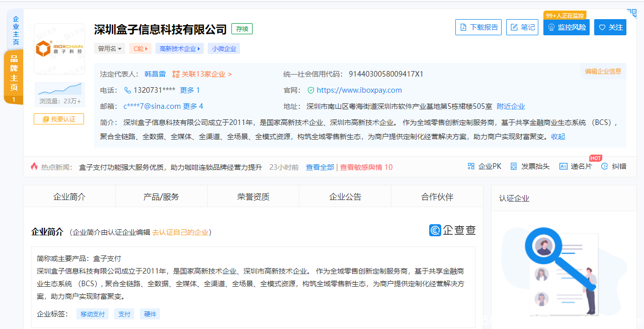Click the 存续 status badge
This screenshot has width=644, height=329.
242,29
